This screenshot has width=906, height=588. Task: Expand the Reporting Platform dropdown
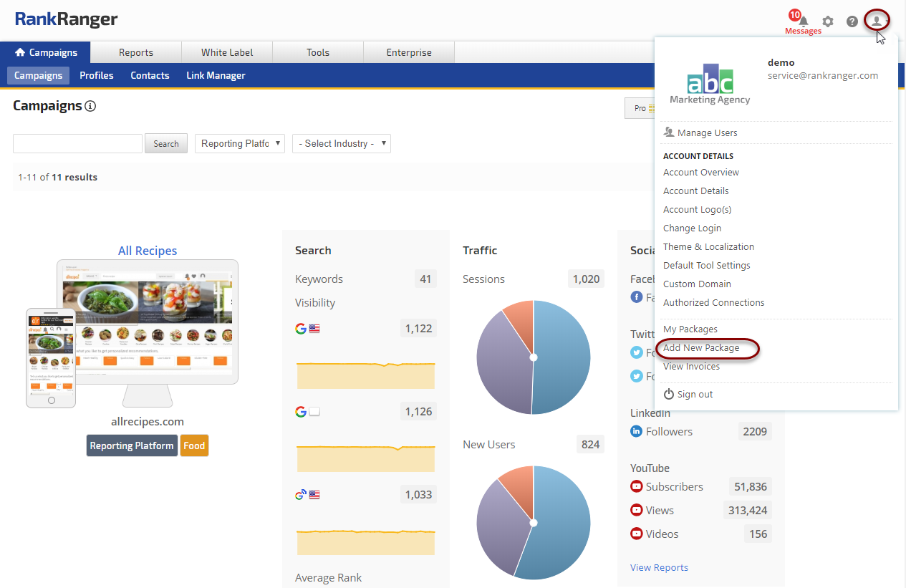pos(240,143)
